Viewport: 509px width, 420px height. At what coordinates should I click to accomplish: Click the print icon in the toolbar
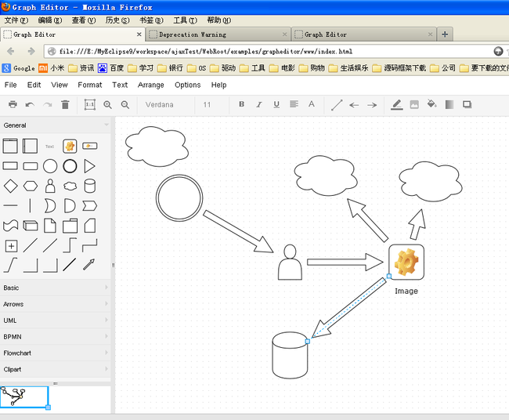tap(13, 104)
